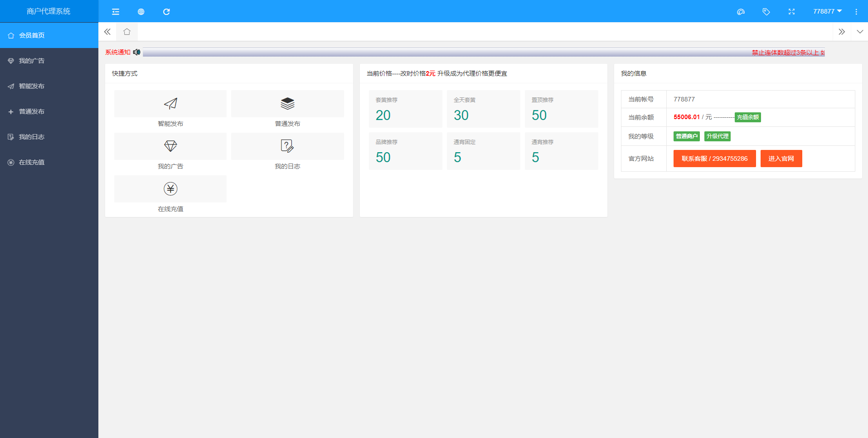868x438 pixels.
Task: Refresh the page with the reload icon
Action: pos(166,12)
